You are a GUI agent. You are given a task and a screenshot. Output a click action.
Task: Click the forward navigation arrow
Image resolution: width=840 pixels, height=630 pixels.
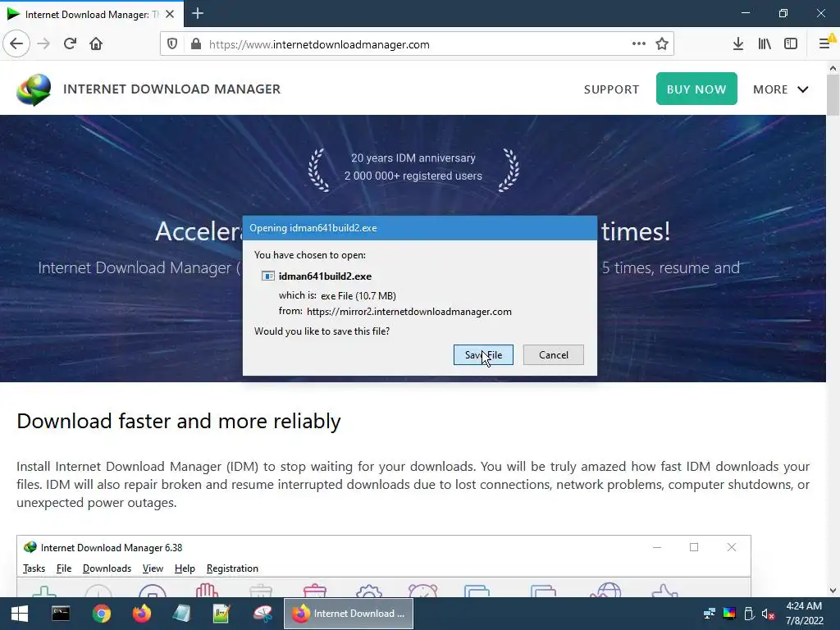point(43,44)
